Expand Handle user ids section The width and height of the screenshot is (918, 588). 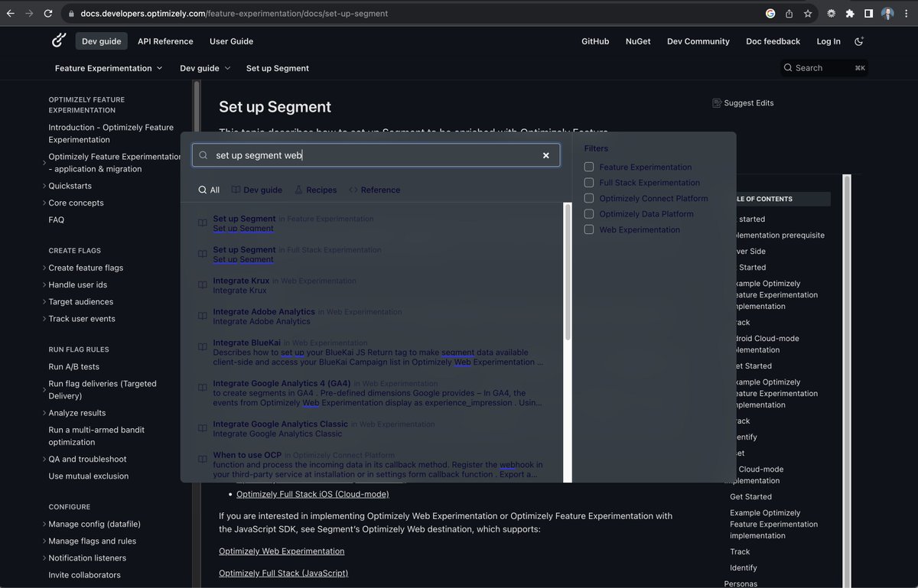[x=44, y=284]
